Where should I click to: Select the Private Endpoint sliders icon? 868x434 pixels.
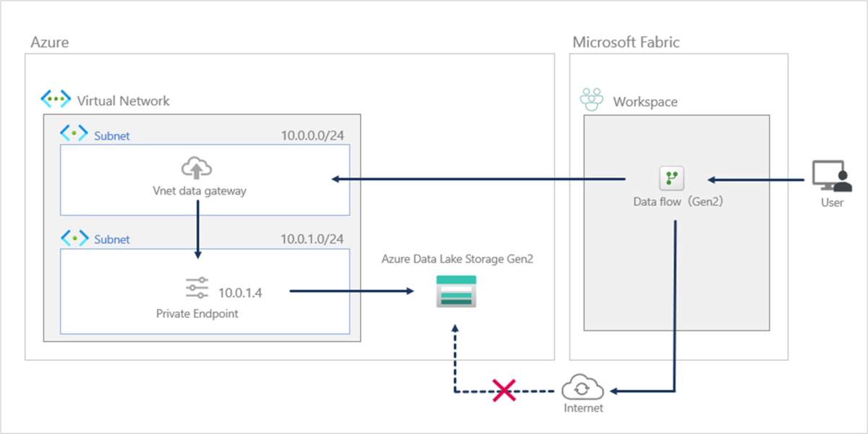coord(197,288)
